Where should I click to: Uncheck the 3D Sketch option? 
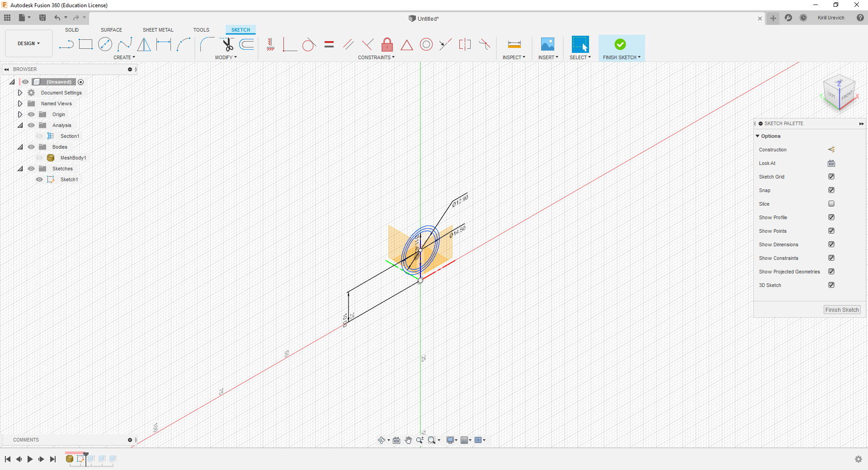coord(831,285)
